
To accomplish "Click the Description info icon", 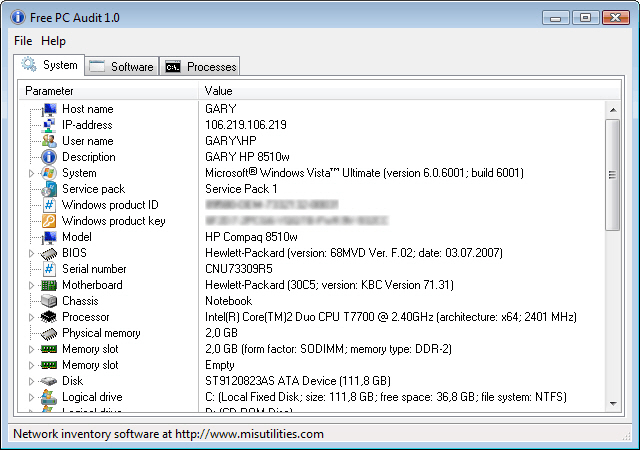I will [49, 157].
